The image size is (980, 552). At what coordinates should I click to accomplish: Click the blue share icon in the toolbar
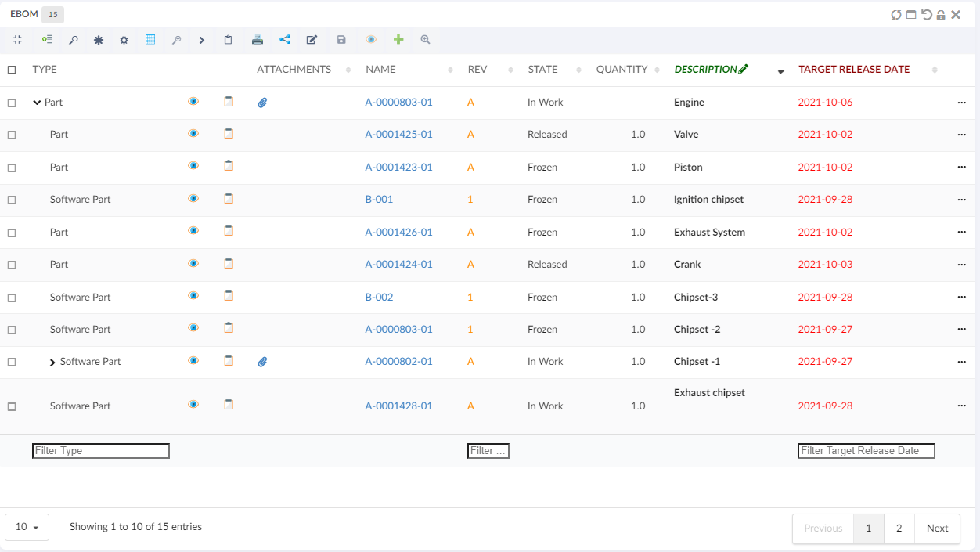pyautogui.click(x=285, y=40)
